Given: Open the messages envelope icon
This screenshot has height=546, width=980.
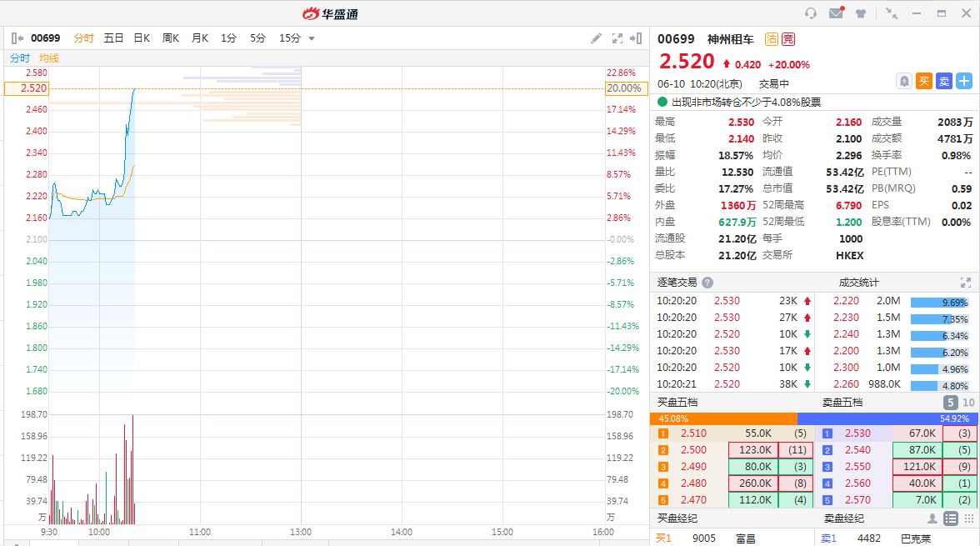Looking at the screenshot, I should 836,13.
